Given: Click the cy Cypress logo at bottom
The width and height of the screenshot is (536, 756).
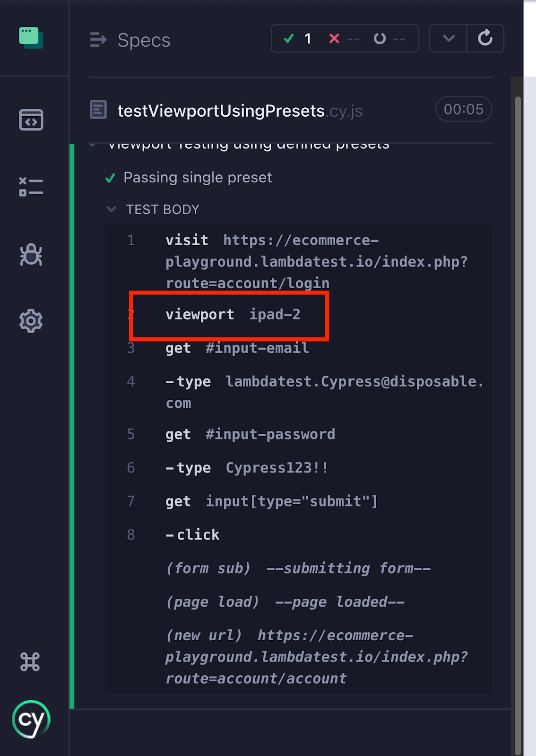Looking at the screenshot, I should [x=31, y=719].
